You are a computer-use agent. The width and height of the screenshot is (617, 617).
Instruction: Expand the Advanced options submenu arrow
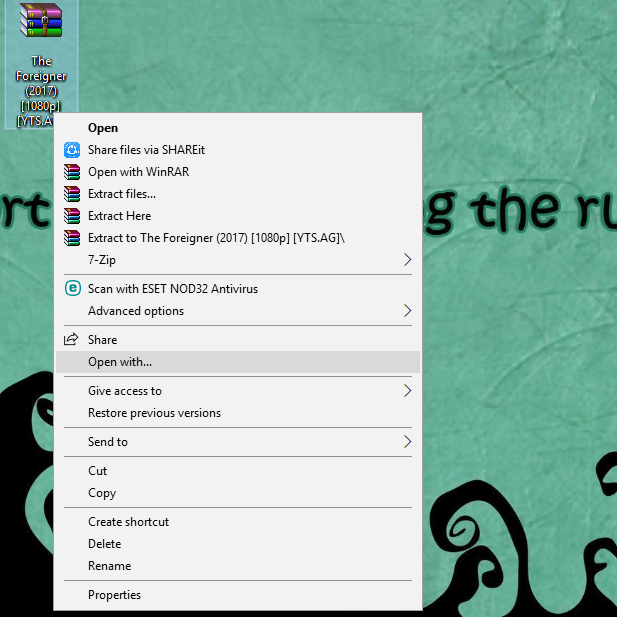pos(408,311)
